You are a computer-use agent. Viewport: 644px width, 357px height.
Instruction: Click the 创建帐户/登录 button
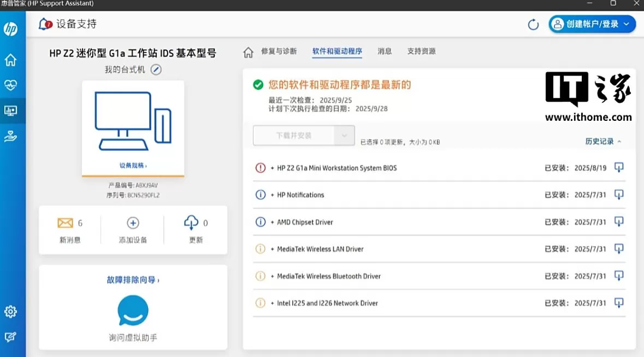pos(592,24)
